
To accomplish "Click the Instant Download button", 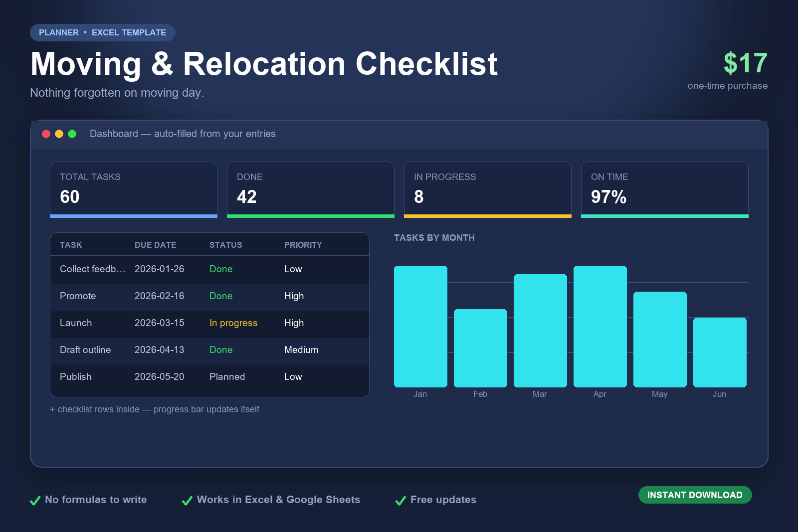I will pos(695,495).
